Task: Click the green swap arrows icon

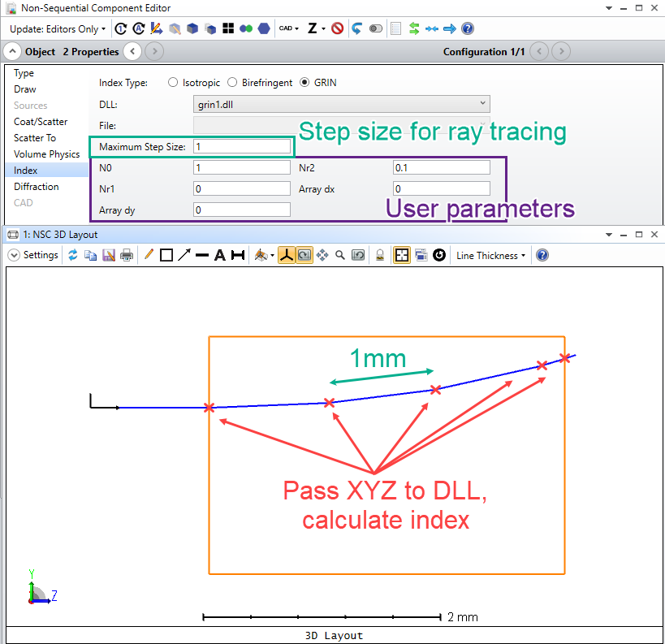Action: 414,29
